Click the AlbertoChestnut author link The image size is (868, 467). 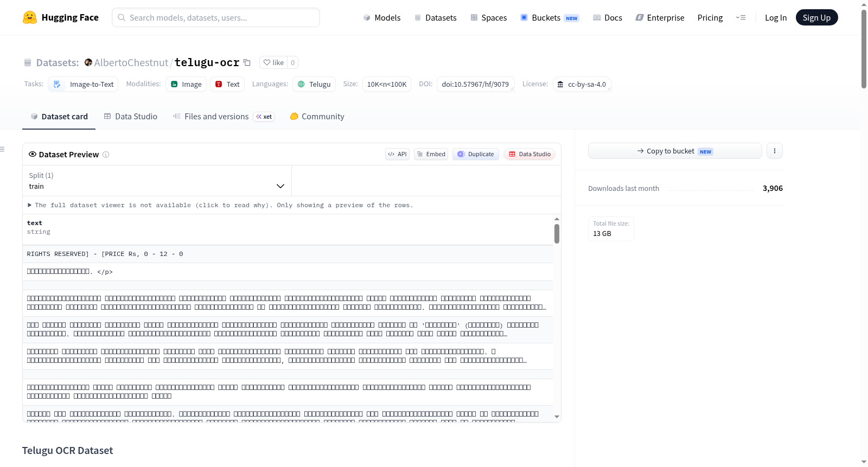(131, 62)
